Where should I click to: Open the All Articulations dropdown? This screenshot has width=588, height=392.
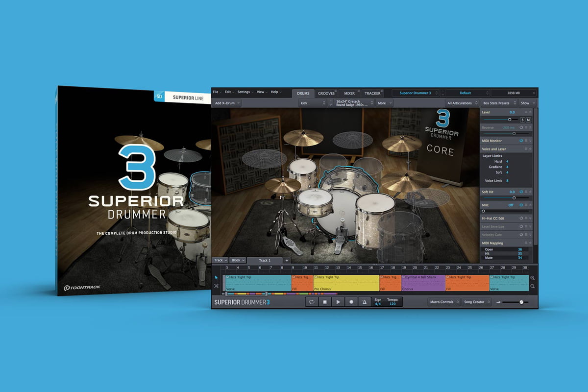point(462,103)
